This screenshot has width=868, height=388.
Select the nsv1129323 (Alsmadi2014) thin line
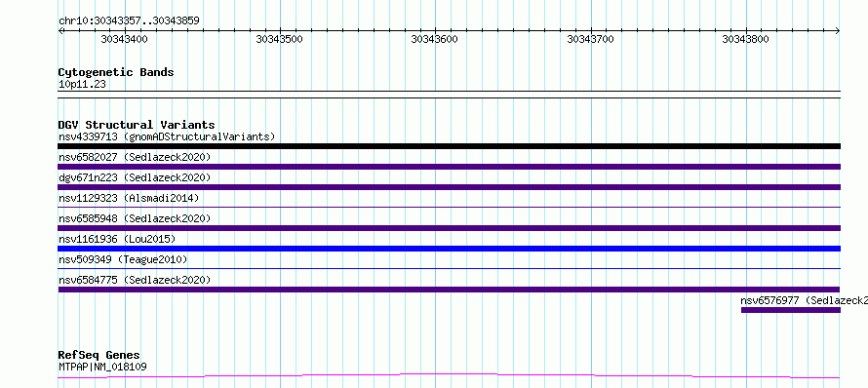click(449, 207)
